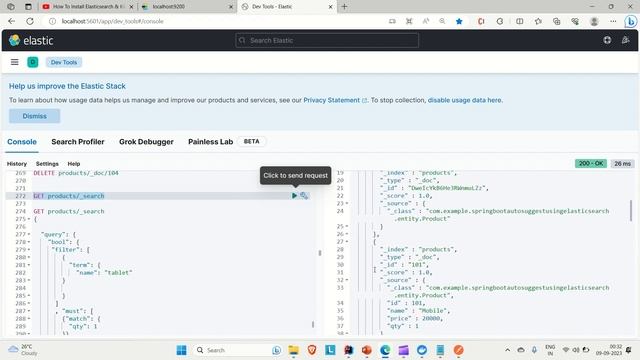Collapse the "must" block at line 287

pos(29,311)
